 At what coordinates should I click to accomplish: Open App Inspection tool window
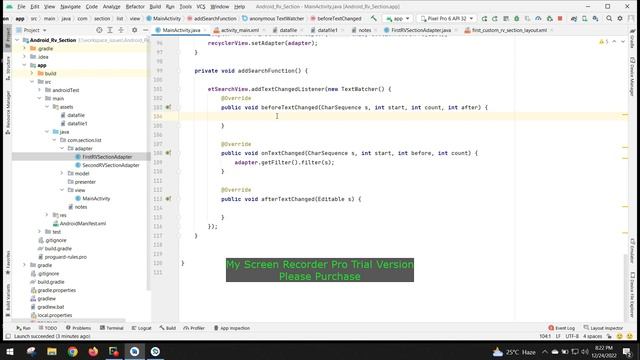[231, 328]
